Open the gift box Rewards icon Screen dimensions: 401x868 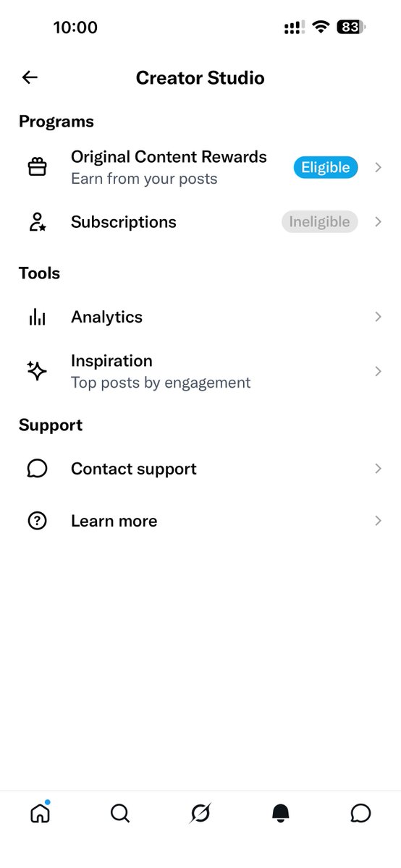click(37, 167)
